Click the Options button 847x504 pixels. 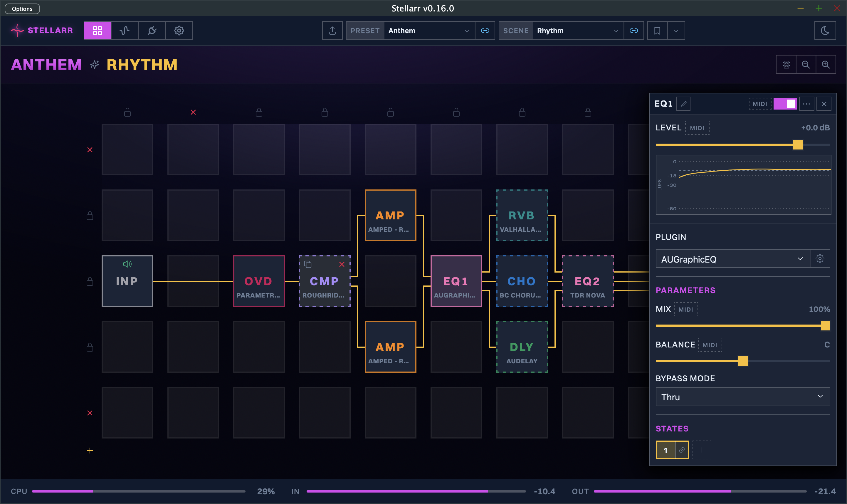pyautogui.click(x=22, y=9)
